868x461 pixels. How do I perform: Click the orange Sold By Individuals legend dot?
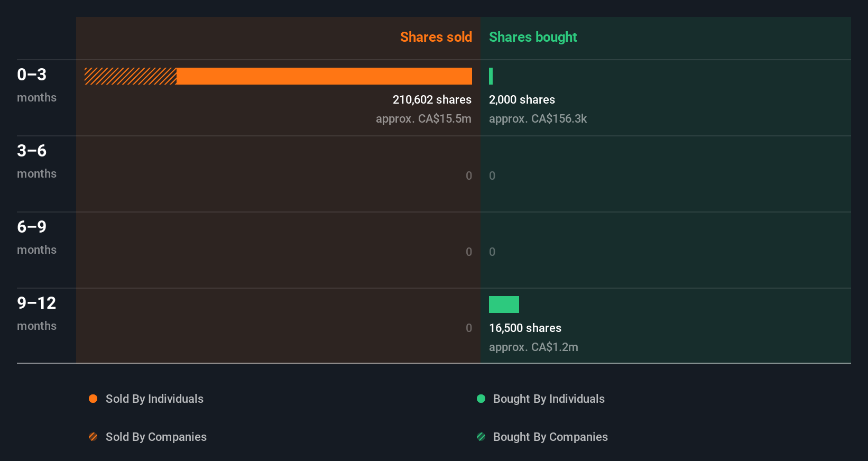(x=93, y=399)
